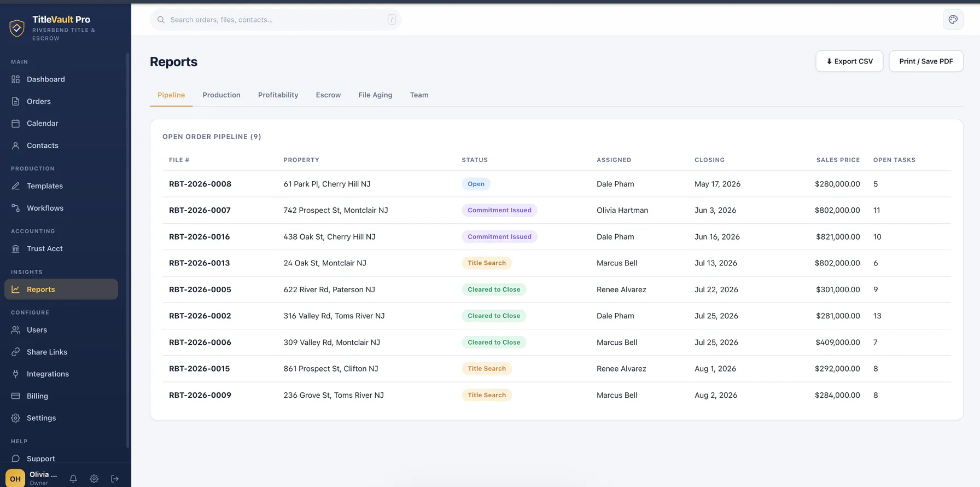This screenshot has height=487, width=980.
Task: Open notifications bell icon
Action: tap(73, 479)
